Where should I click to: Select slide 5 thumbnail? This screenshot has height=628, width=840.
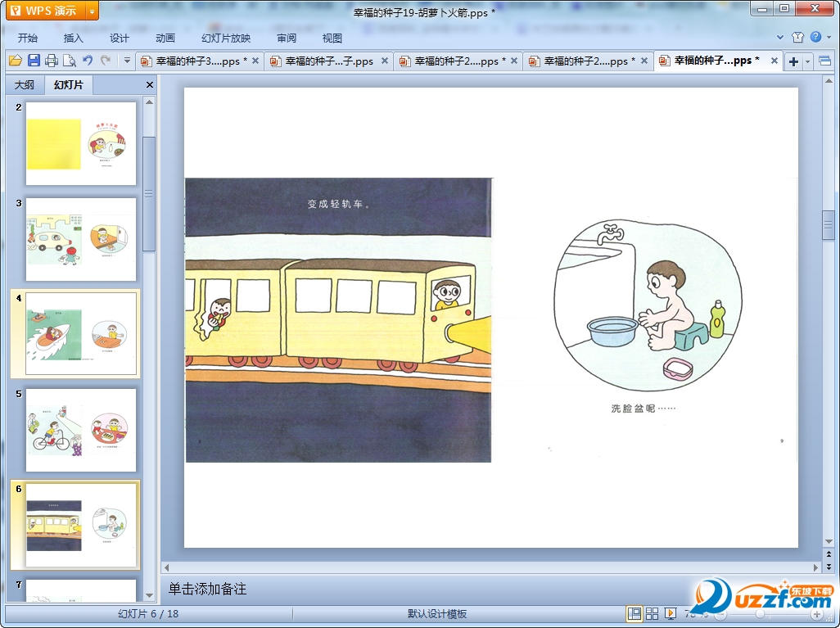[81, 430]
